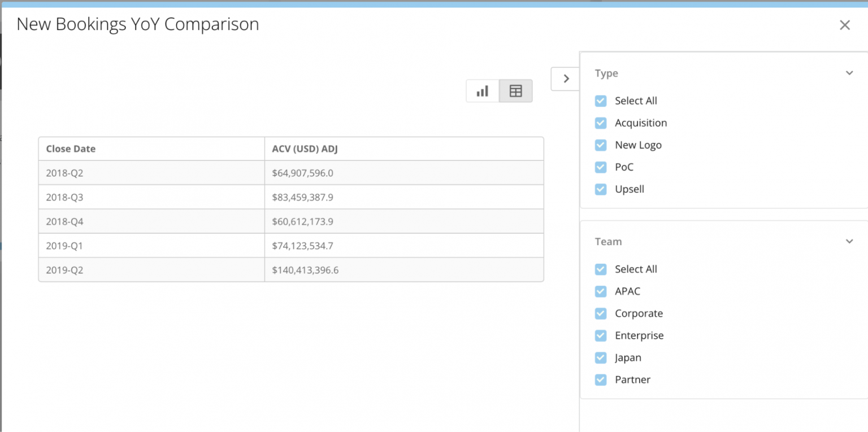Uncheck the APAC team filter
The height and width of the screenshot is (432, 868).
click(x=600, y=291)
